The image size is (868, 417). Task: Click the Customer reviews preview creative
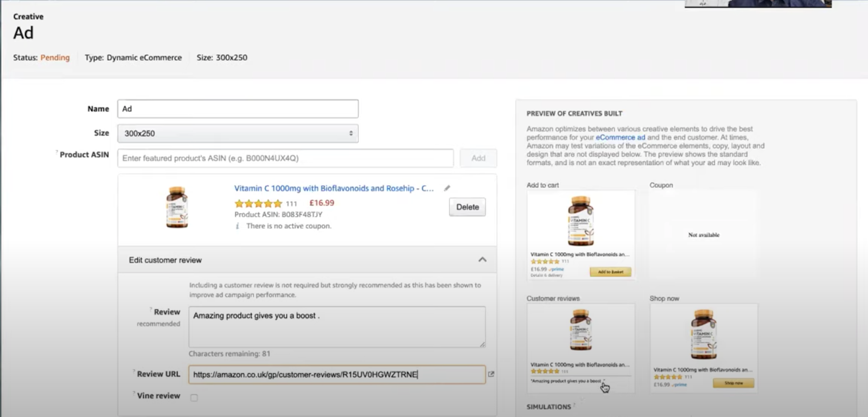[580, 348]
